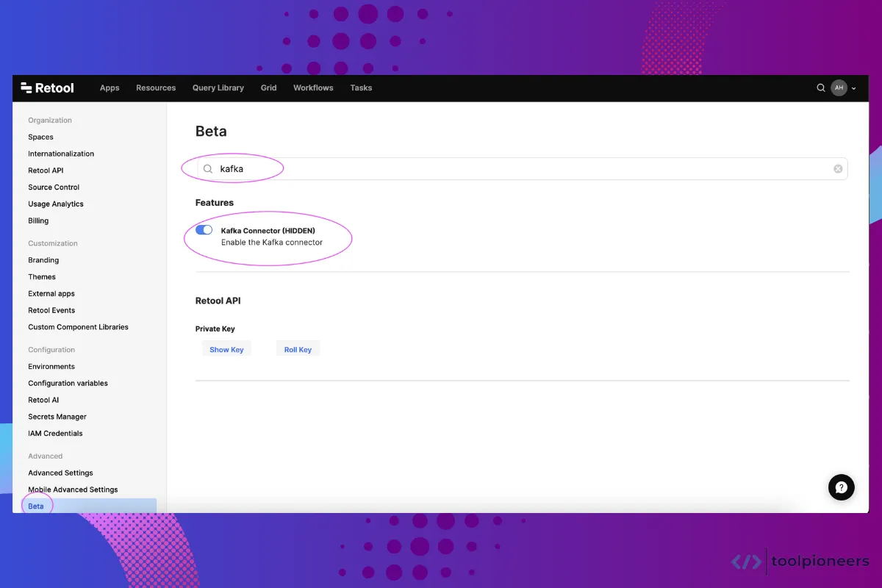The height and width of the screenshot is (588, 882).
Task: Open Retool AI settings
Action: 43,400
